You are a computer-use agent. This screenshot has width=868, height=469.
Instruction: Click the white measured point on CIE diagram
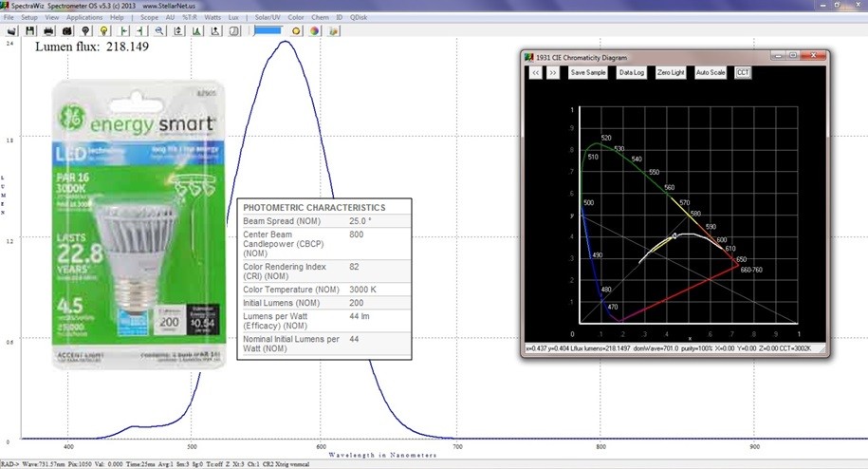click(674, 236)
